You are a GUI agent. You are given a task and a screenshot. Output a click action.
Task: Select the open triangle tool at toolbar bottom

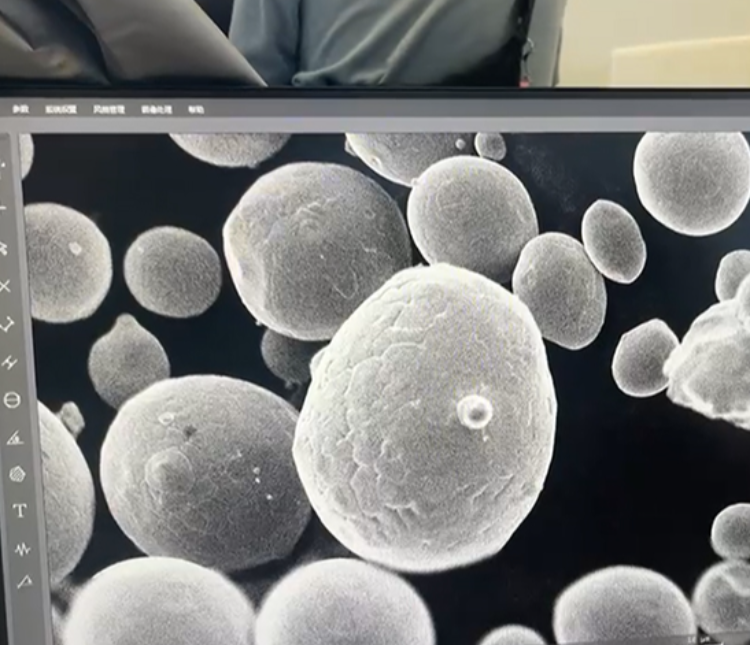pyautogui.click(x=25, y=581)
